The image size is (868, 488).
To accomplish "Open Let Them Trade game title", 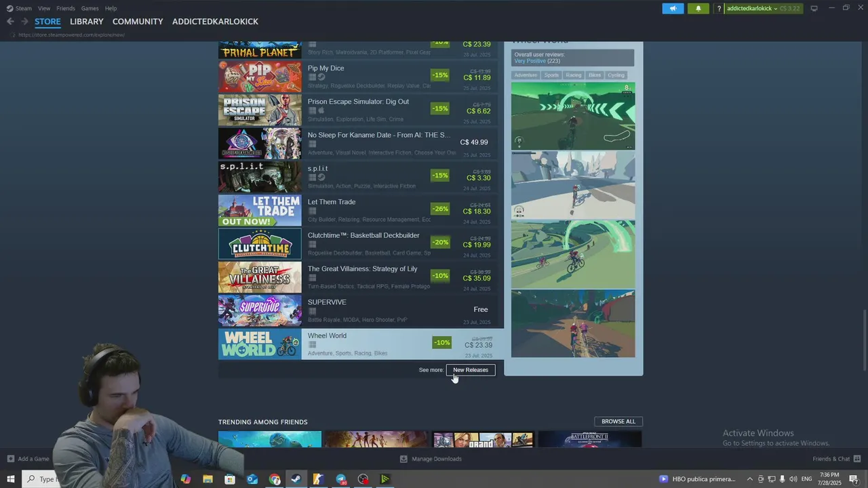I will [x=332, y=202].
